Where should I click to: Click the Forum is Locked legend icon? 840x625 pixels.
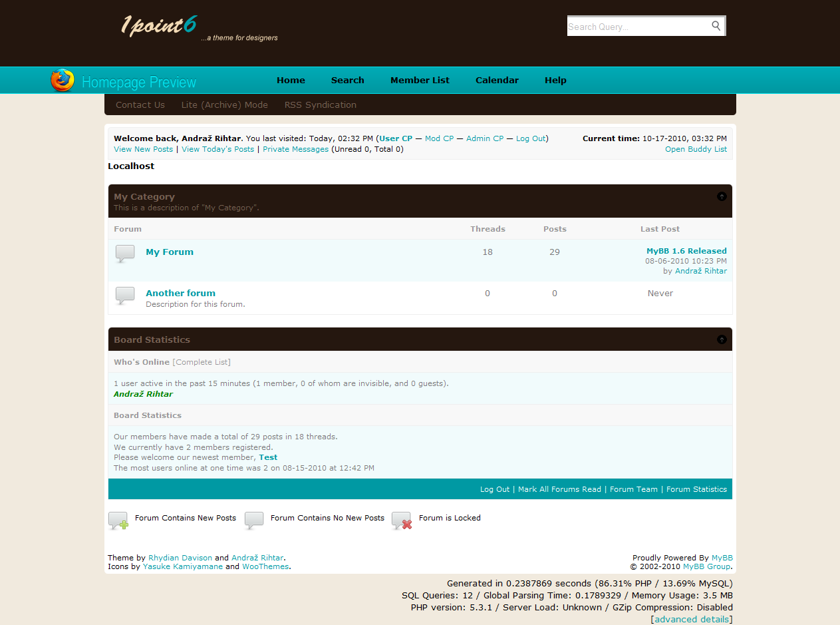[x=402, y=521]
